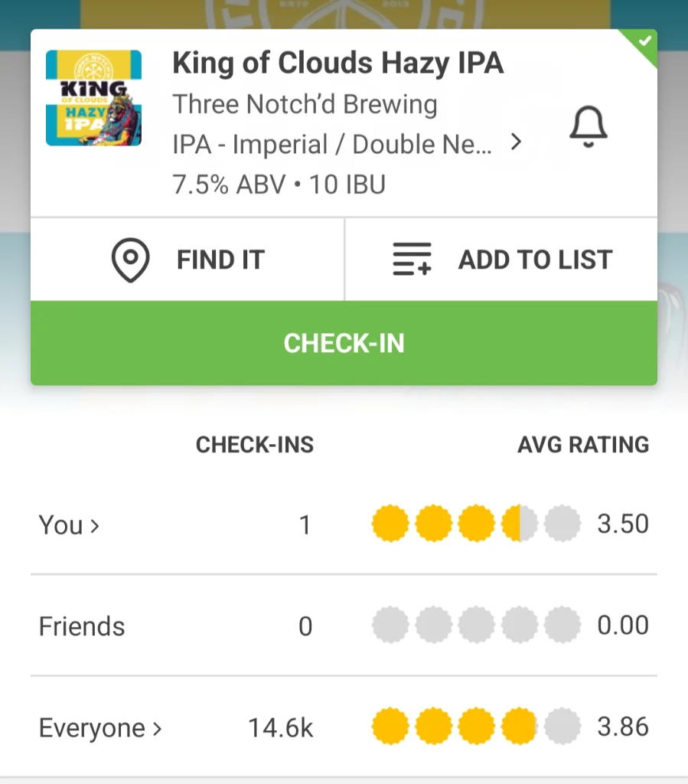Tap the notification bell icon
Viewport: 688px width, 784px height.
(x=588, y=126)
